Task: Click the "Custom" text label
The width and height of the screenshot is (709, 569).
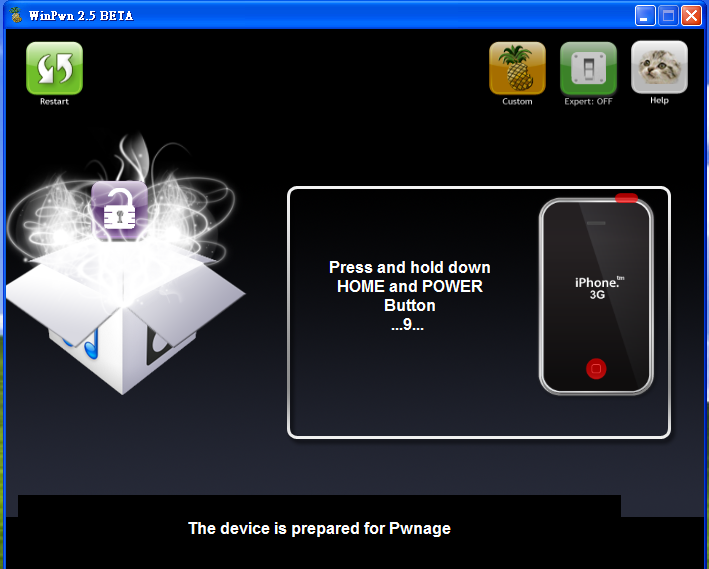Action: (517, 101)
